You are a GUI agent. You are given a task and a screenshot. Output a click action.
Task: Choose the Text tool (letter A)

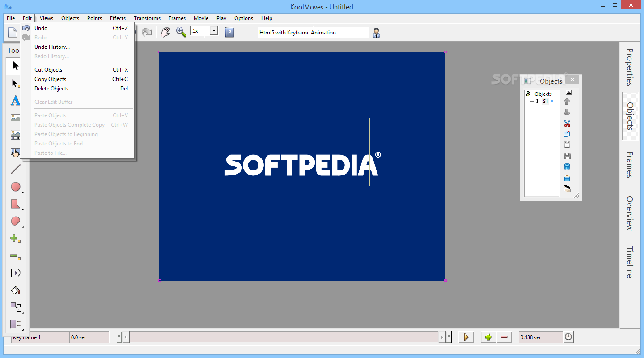[16, 101]
